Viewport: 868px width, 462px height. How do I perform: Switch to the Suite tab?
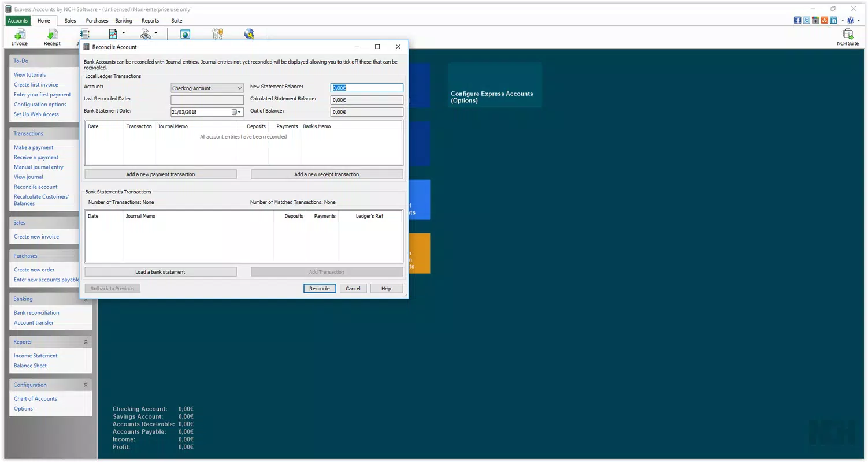(x=177, y=21)
